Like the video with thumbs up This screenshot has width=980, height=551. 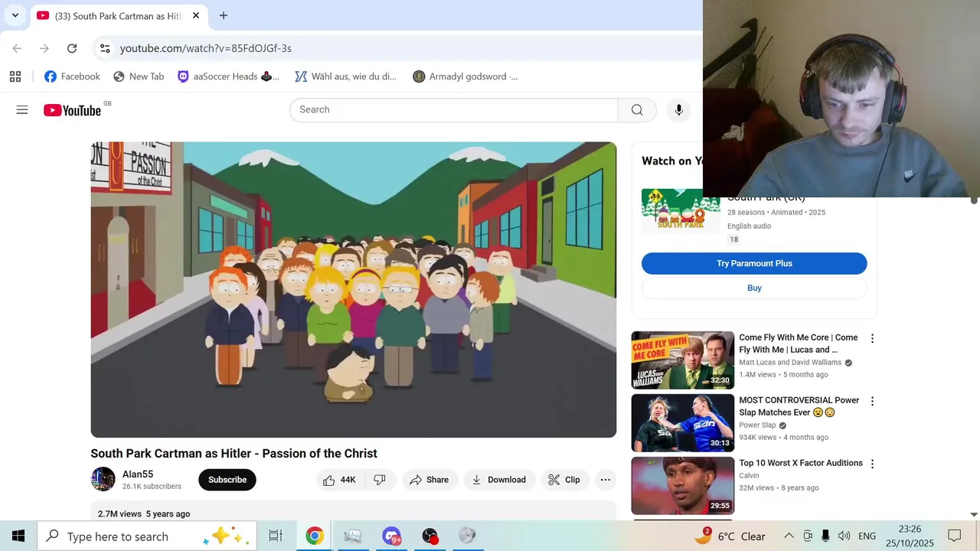[338, 480]
